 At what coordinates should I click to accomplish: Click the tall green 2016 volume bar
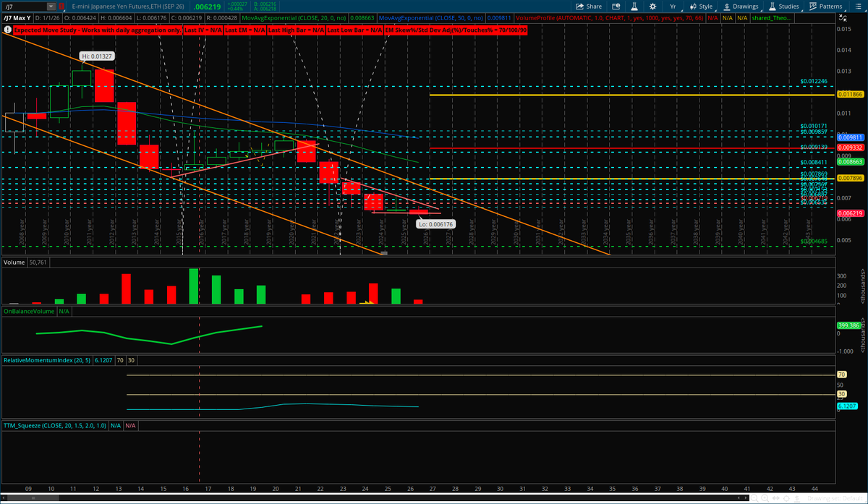coord(194,286)
